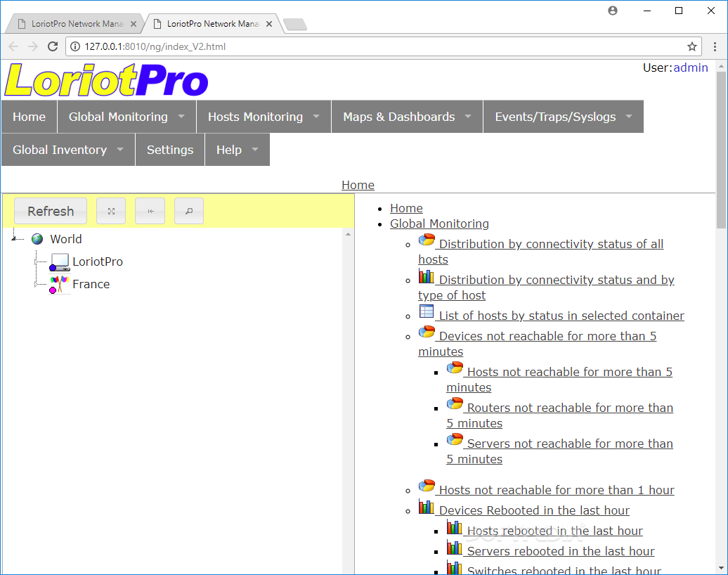This screenshot has width=728, height=575.
Task: Open the Hosts Monitoring menu
Action: click(264, 117)
